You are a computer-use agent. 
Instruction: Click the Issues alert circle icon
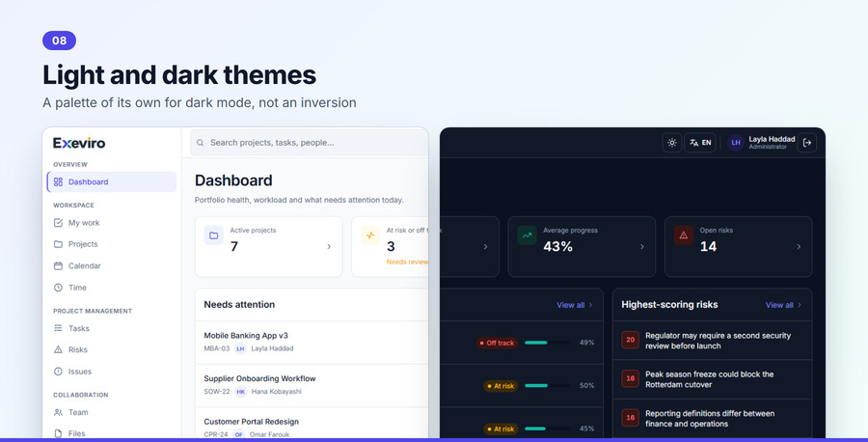point(58,372)
